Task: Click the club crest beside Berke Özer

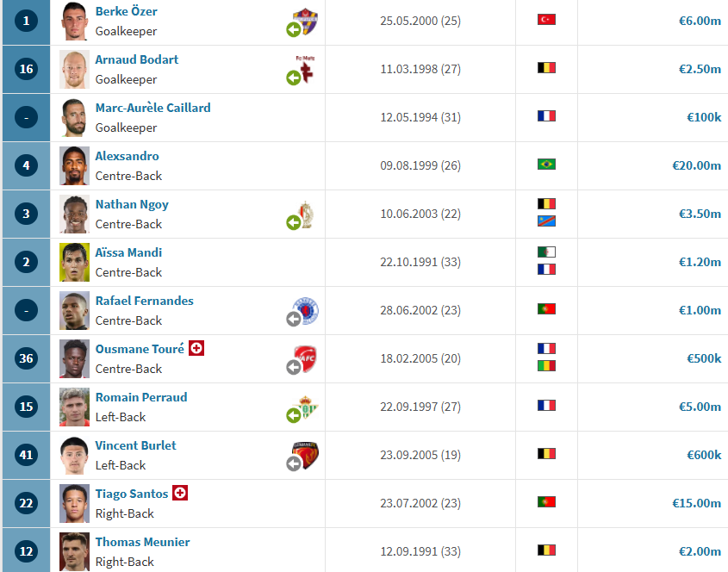Action: tap(305, 21)
